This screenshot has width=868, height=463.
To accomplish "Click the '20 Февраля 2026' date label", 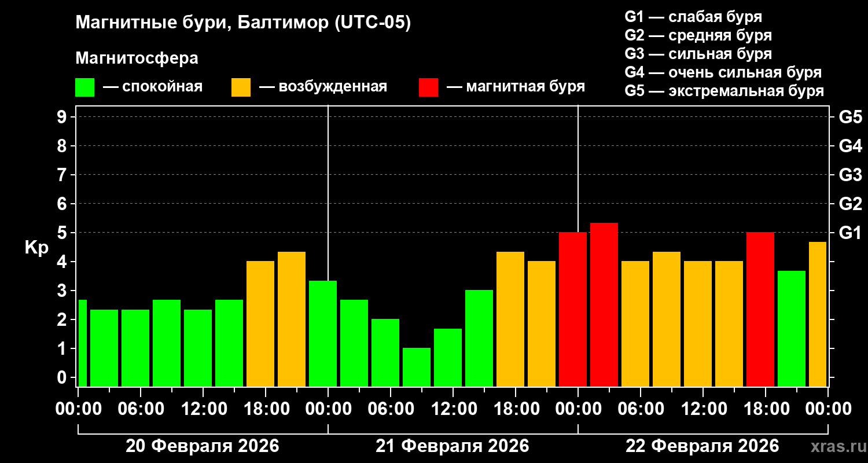I will (203, 446).
